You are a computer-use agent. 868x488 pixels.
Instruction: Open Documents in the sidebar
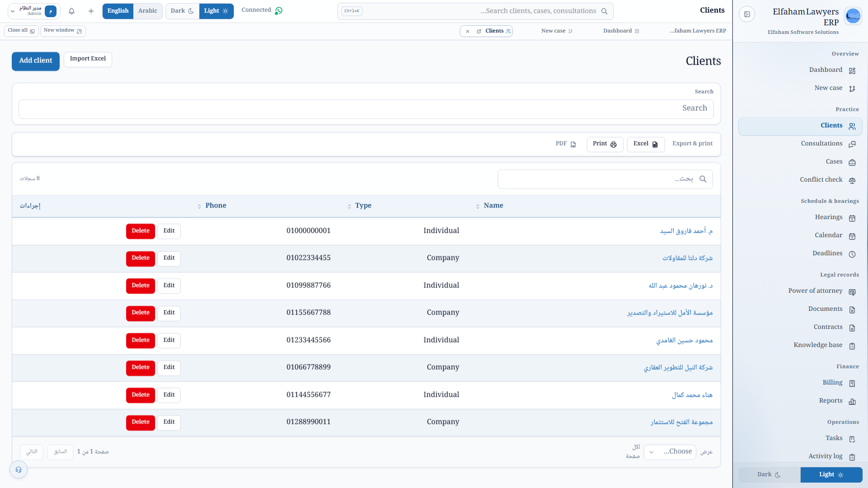coord(800,309)
